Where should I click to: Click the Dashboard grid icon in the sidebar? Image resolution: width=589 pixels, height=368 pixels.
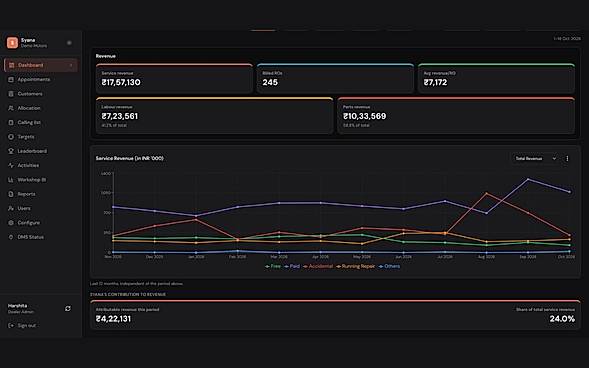coord(11,65)
